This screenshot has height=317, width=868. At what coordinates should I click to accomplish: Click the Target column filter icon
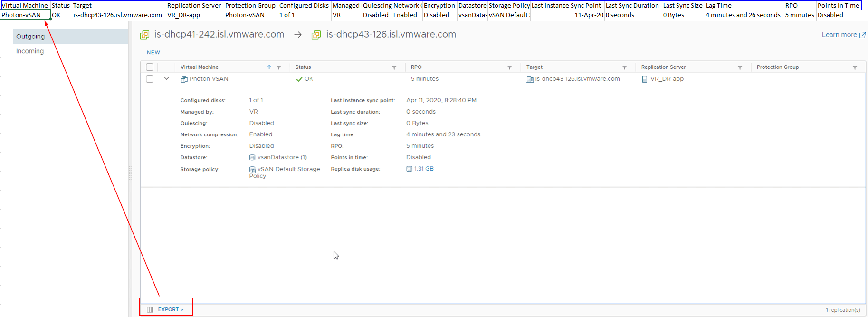tap(624, 67)
